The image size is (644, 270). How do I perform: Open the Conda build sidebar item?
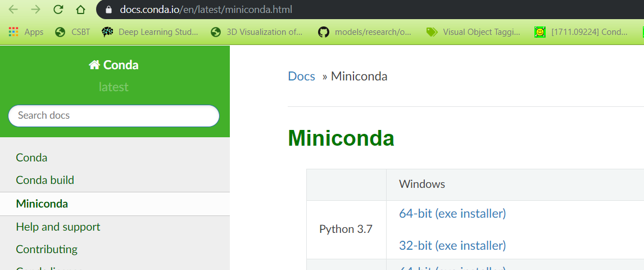(x=45, y=180)
